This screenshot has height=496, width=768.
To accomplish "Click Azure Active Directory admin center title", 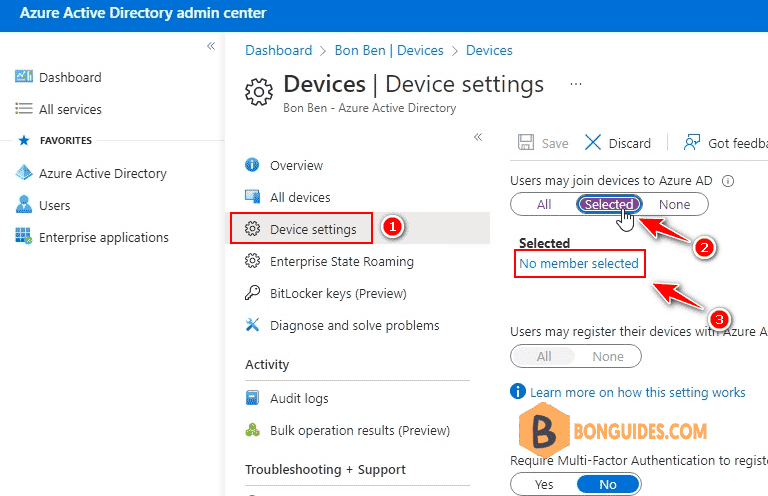I will click(x=143, y=13).
